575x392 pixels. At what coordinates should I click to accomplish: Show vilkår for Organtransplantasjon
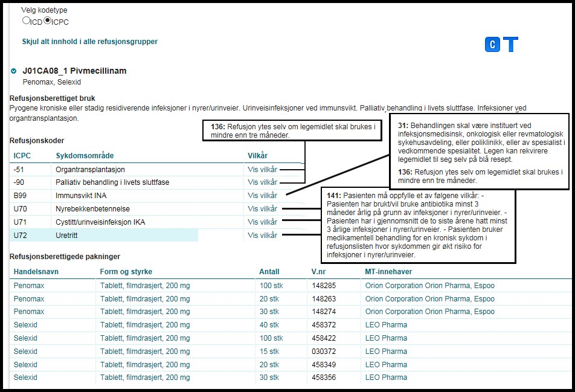262,170
